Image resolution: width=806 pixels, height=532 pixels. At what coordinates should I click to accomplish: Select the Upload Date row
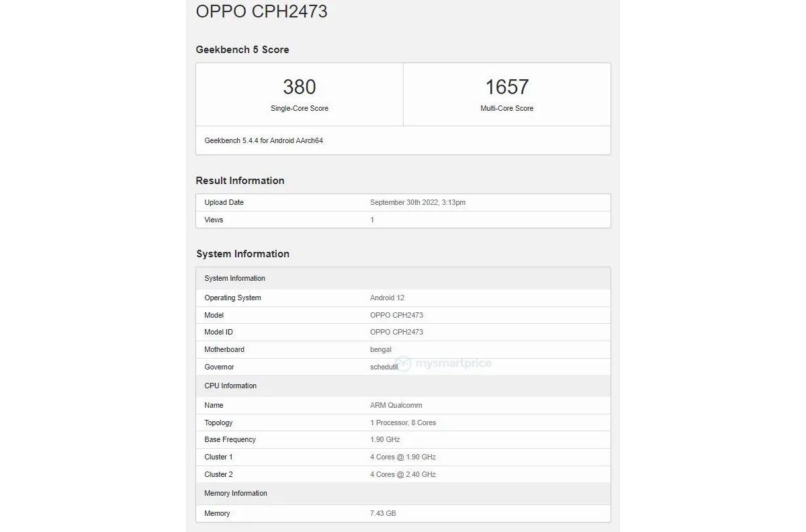(403, 202)
